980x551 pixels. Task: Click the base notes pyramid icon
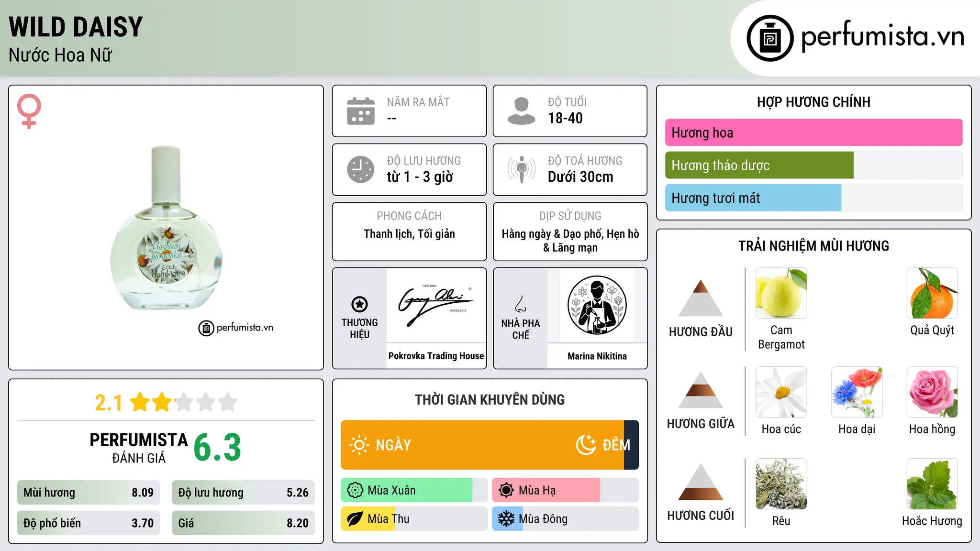tap(701, 482)
